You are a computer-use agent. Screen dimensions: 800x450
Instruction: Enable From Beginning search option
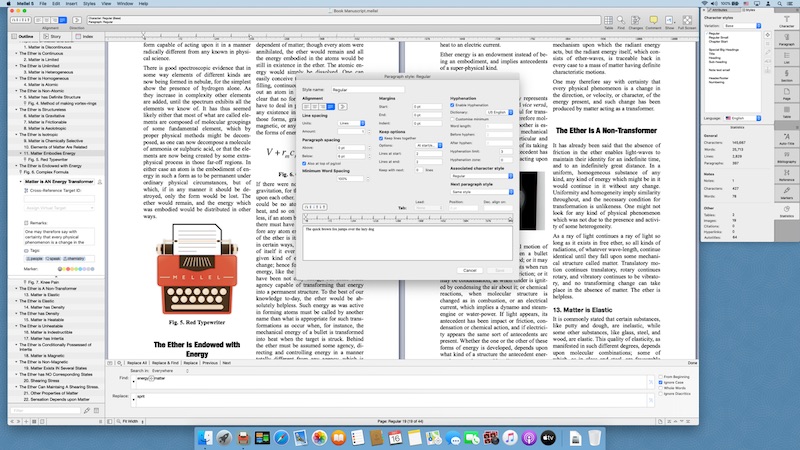661,377
